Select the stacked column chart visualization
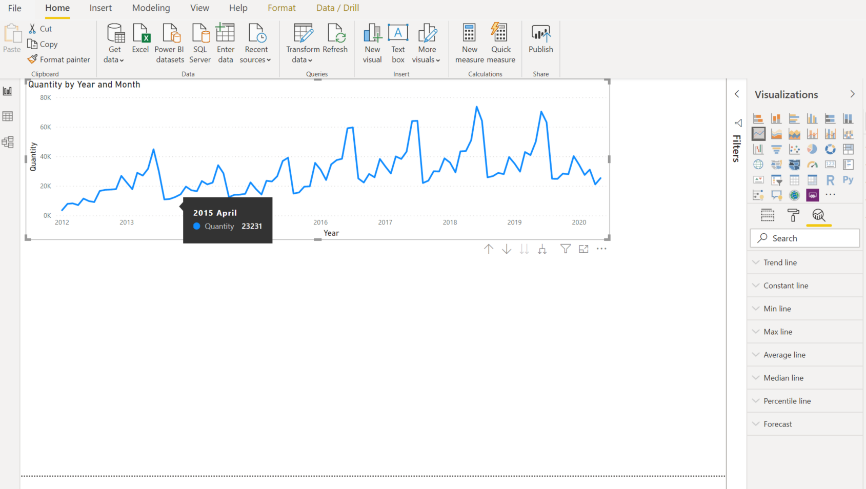This screenshot has height=489, width=866. point(776,118)
